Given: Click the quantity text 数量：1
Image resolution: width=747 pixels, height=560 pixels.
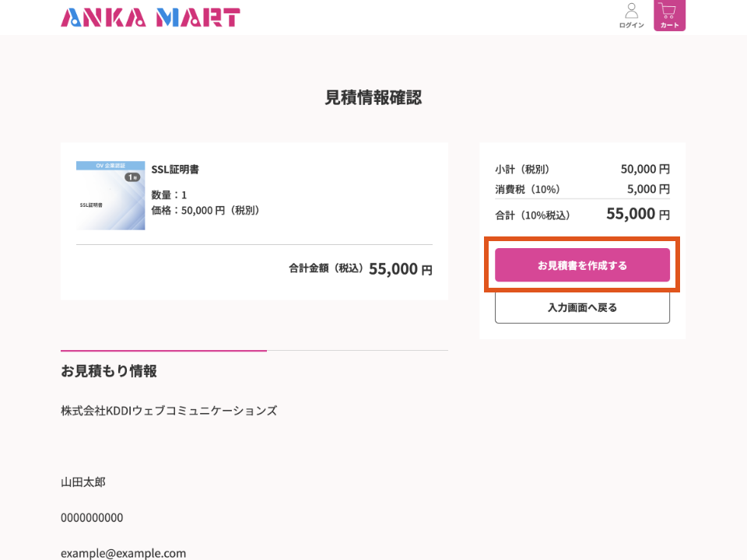Looking at the screenshot, I should coord(169,195).
